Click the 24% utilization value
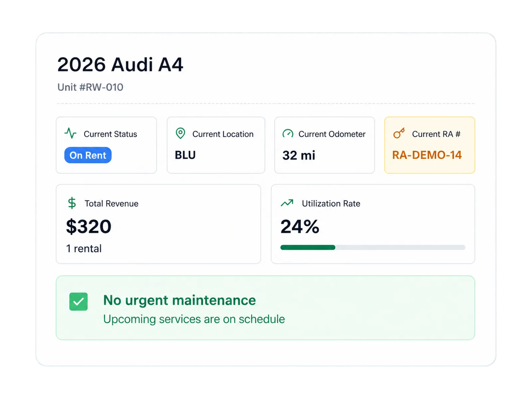The image size is (532, 399). pyautogui.click(x=300, y=227)
